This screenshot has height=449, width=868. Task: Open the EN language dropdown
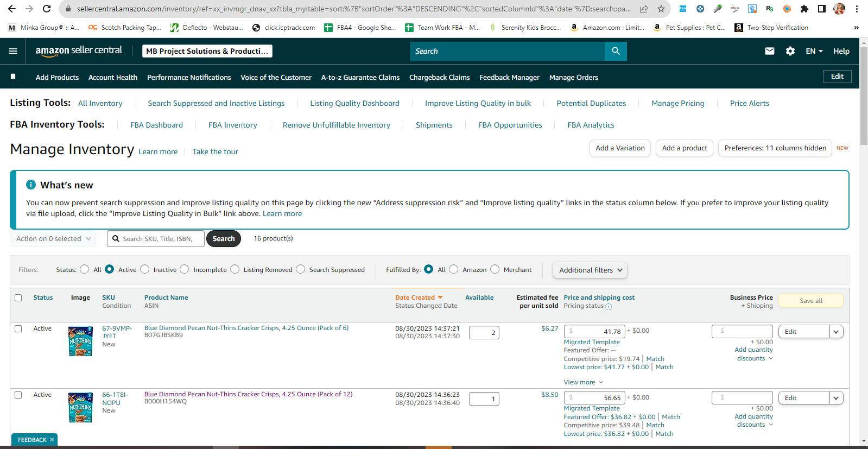(x=814, y=51)
